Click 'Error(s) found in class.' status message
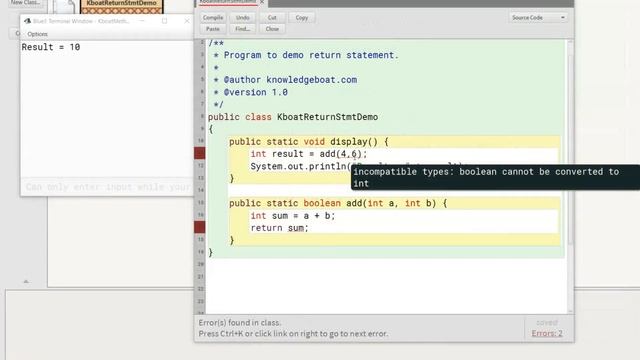Image resolution: width=640 pixels, height=360 pixels. pos(240,322)
